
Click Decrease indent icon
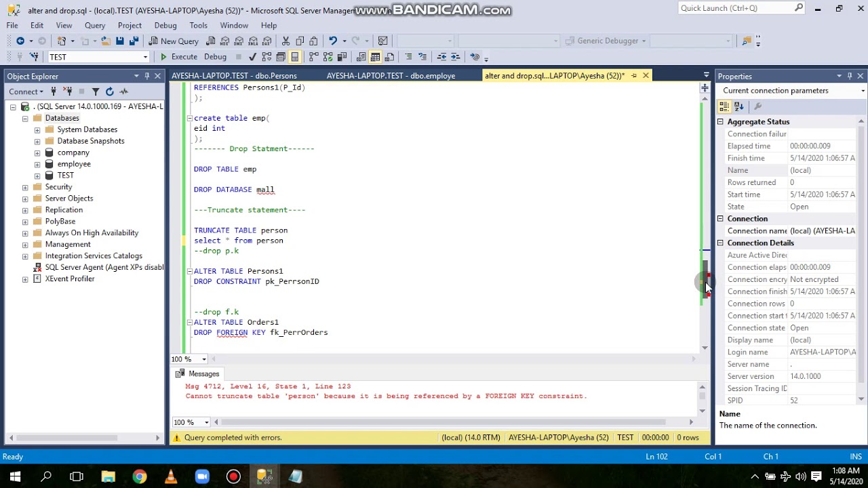pos(441,57)
